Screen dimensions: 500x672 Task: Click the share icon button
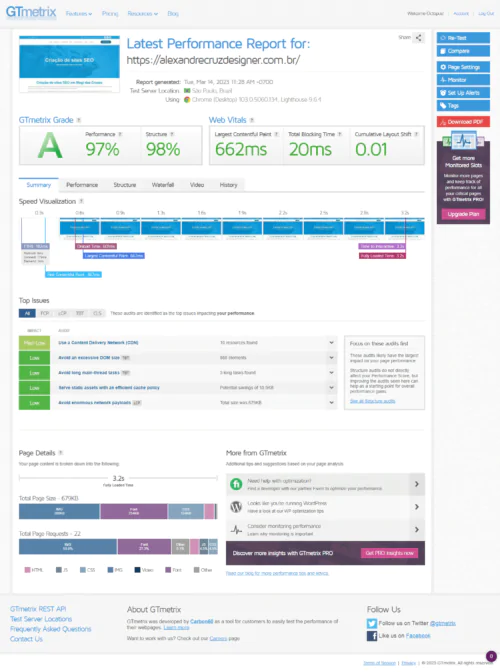[x=419, y=38]
